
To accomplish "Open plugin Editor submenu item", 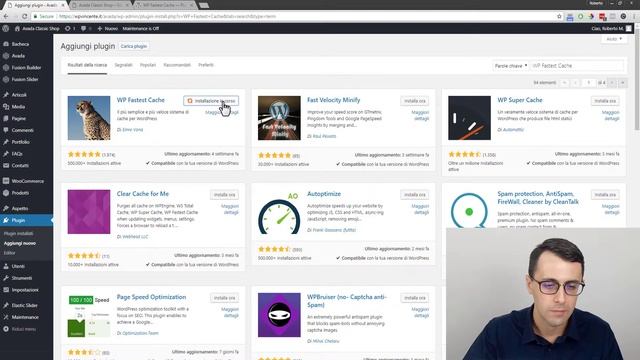I will (9, 253).
